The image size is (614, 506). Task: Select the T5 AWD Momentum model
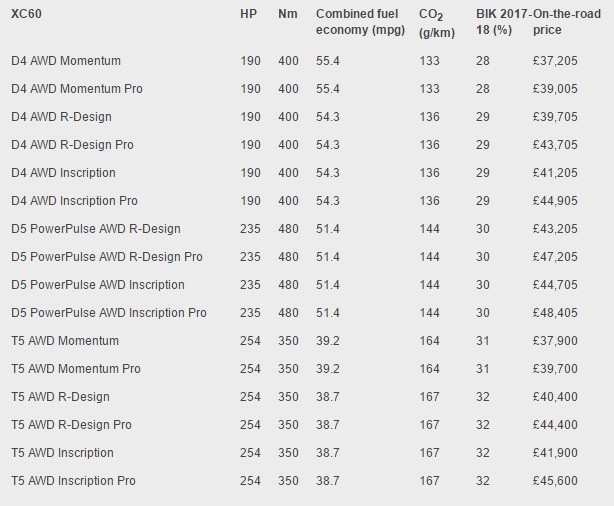point(65,341)
